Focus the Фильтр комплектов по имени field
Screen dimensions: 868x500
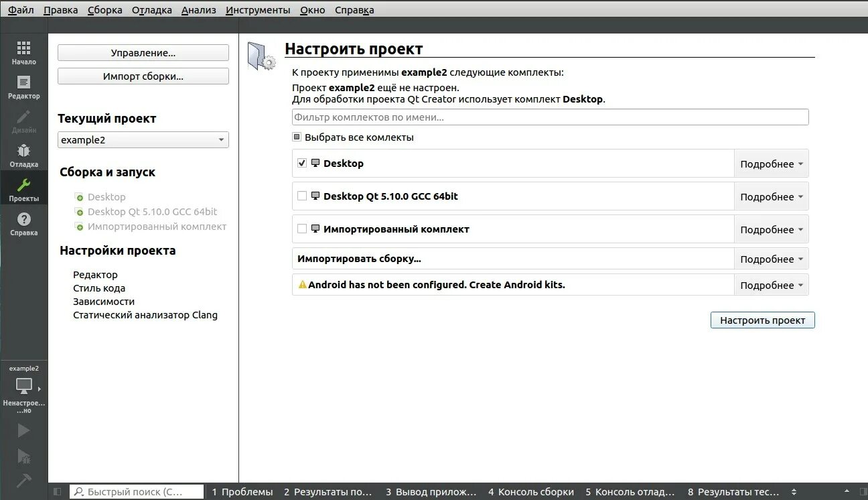[x=551, y=117]
